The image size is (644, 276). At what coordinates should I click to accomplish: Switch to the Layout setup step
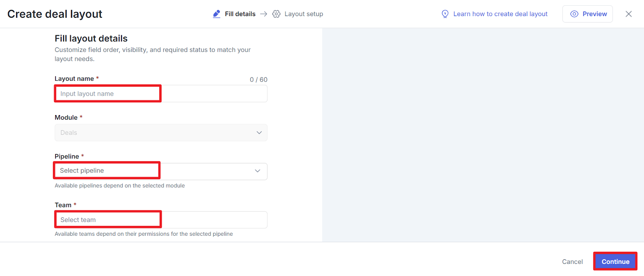click(303, 14)
